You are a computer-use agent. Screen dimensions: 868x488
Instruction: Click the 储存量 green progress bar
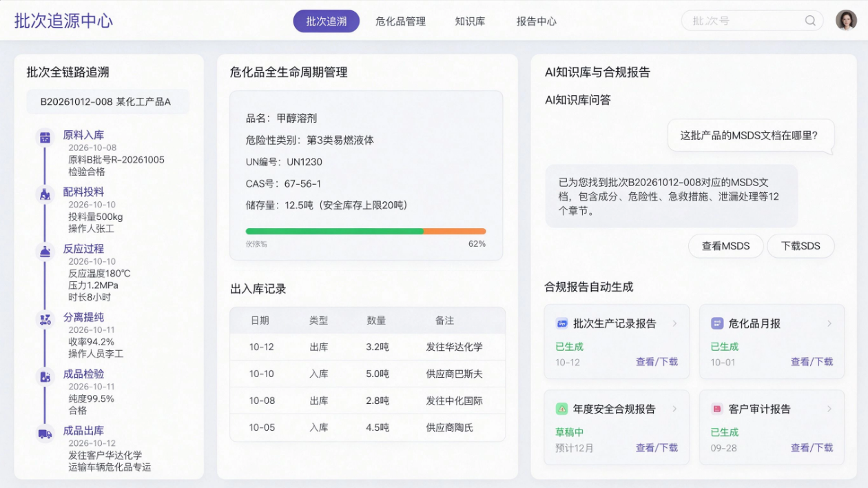(x=334, y=232)
